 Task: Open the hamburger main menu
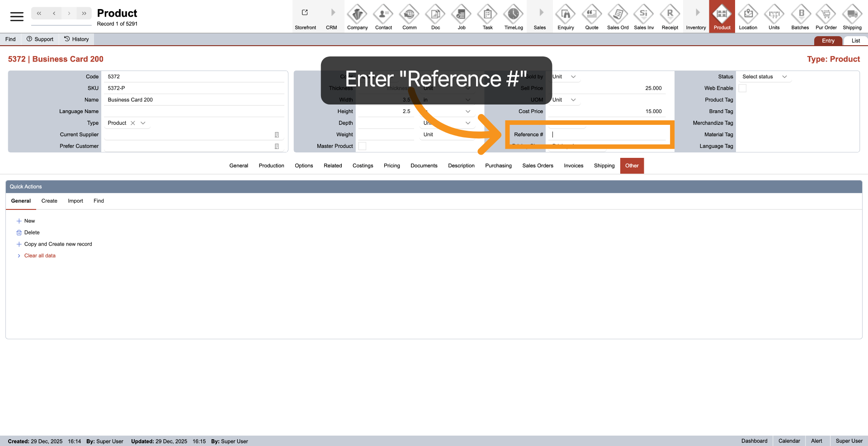click(x=17, y=17)
